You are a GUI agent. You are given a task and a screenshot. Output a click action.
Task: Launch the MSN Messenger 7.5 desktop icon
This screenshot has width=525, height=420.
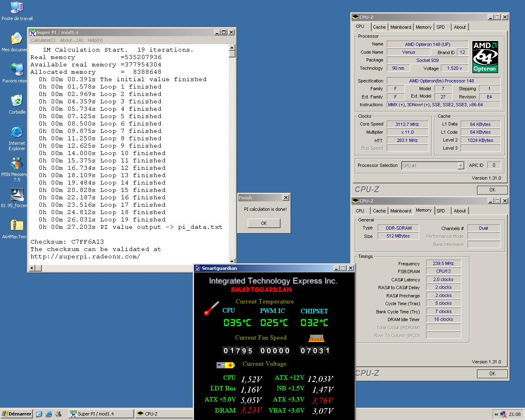click(17, 163)
